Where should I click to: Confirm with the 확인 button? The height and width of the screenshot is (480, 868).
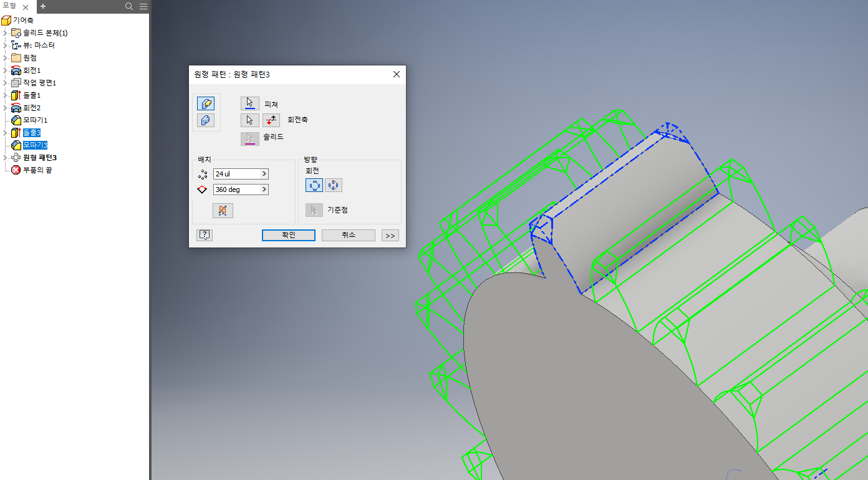point(289,235)
